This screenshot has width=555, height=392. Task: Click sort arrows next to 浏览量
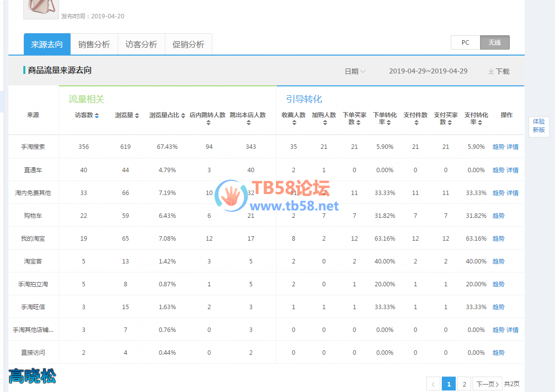click(x=137, y=116)
